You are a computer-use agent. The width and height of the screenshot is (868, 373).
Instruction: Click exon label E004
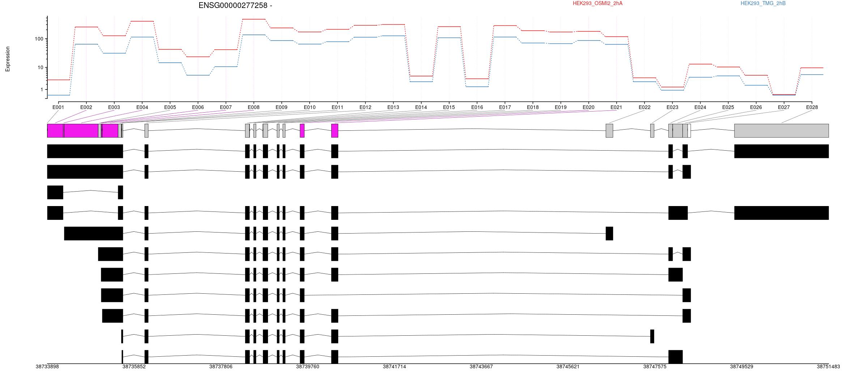click(x=142, y=107)
